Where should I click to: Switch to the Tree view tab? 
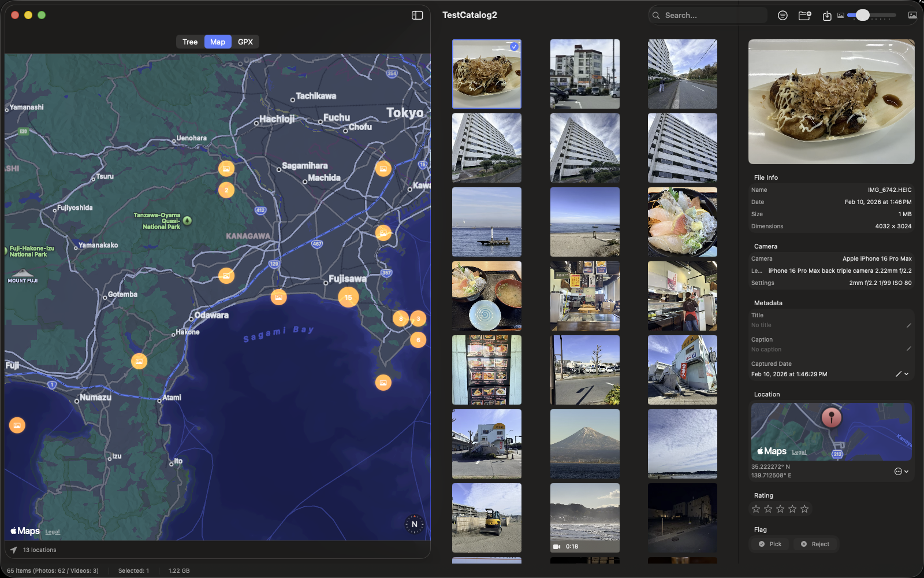(x=190, y=41)
